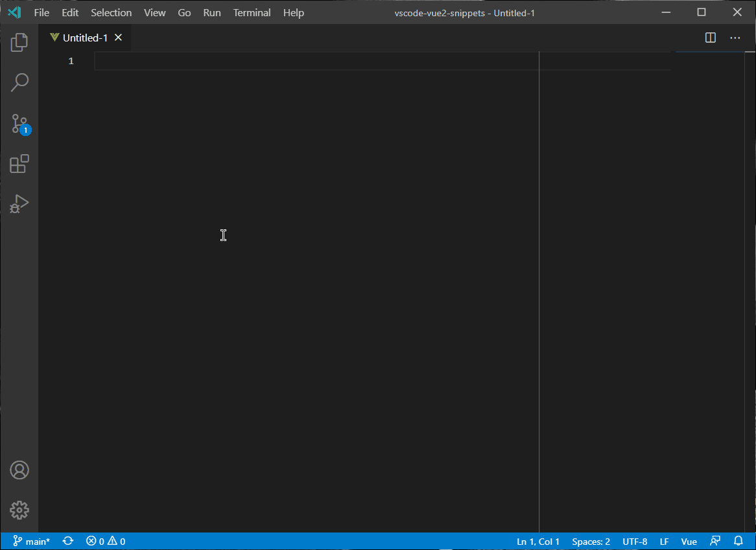Open the More Actions ellipsis menu
Image resolution: width=756 pixels, height=550 pixels.
pos(735,38)
